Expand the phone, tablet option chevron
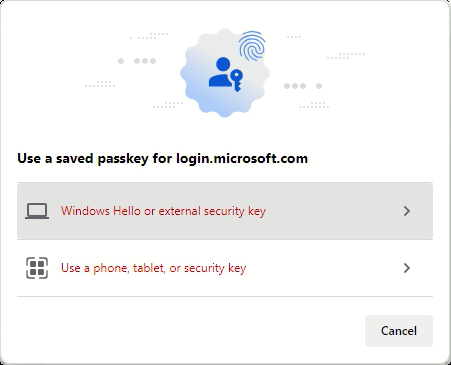This screenshot has height=365, width=451. click(407, 268)
